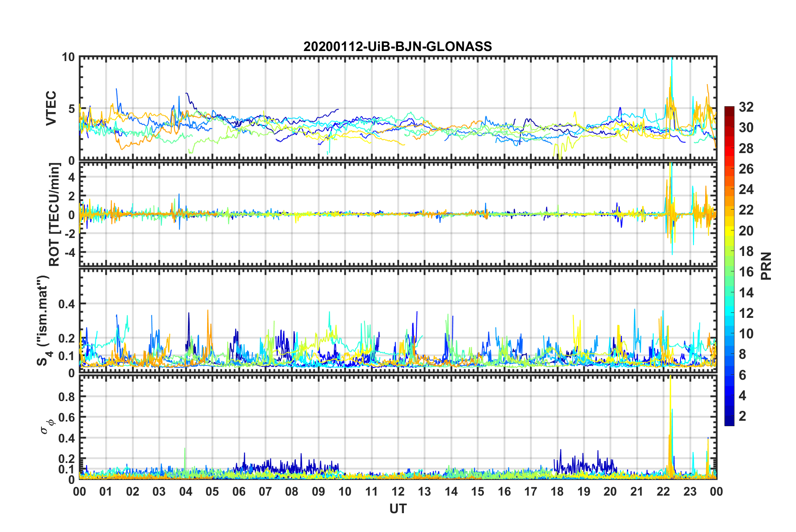Click colorbar tick label 14
796x532 pixels.
click(746, 292)
